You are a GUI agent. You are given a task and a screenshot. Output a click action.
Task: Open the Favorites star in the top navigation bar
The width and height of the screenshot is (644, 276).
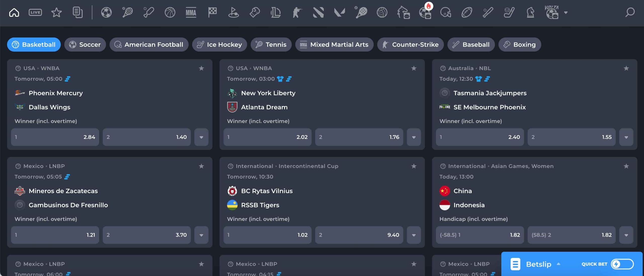(56, 12)
